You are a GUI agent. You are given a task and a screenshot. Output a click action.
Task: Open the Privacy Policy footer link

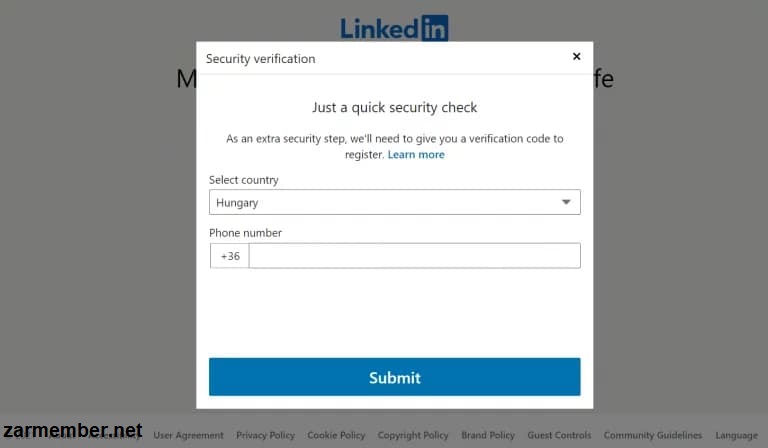(265, 435)
